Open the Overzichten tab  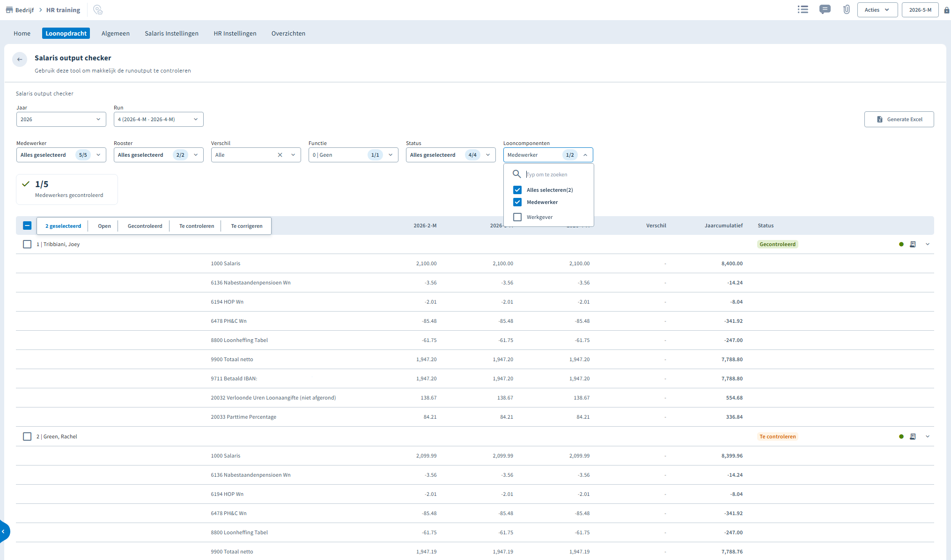click(x=288, y=33)
